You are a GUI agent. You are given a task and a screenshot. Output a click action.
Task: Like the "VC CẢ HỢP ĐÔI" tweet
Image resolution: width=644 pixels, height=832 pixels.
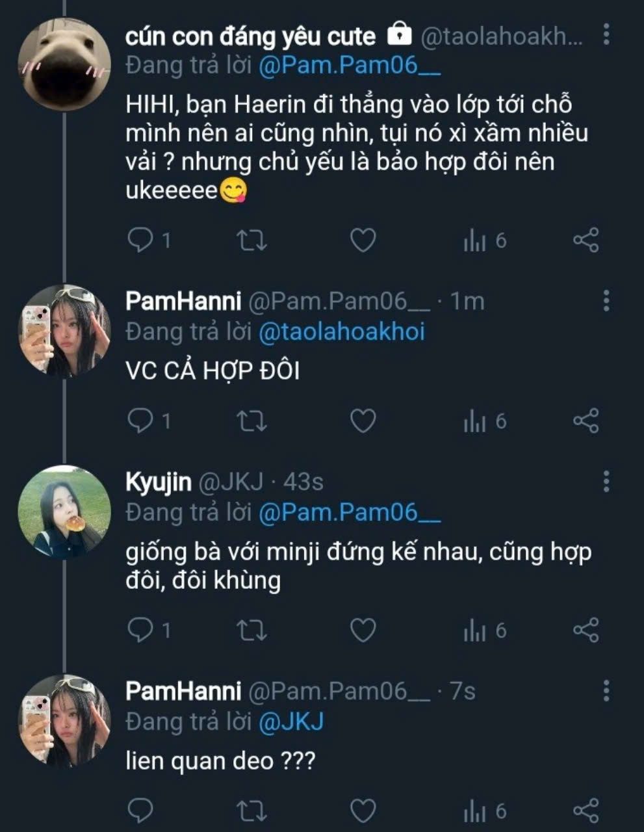(x=363, y=421)
